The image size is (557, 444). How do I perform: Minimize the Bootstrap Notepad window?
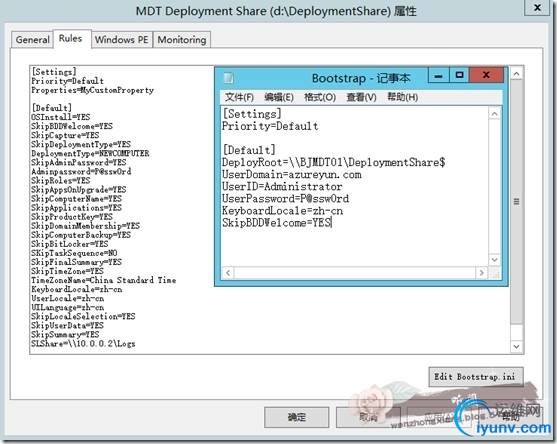(439, 75)
